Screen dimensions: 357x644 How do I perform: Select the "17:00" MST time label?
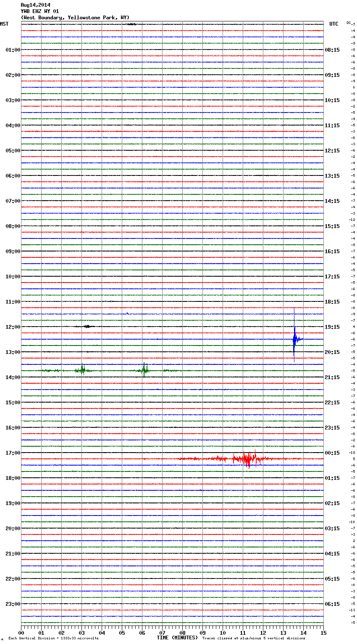[x=13, y=453]
